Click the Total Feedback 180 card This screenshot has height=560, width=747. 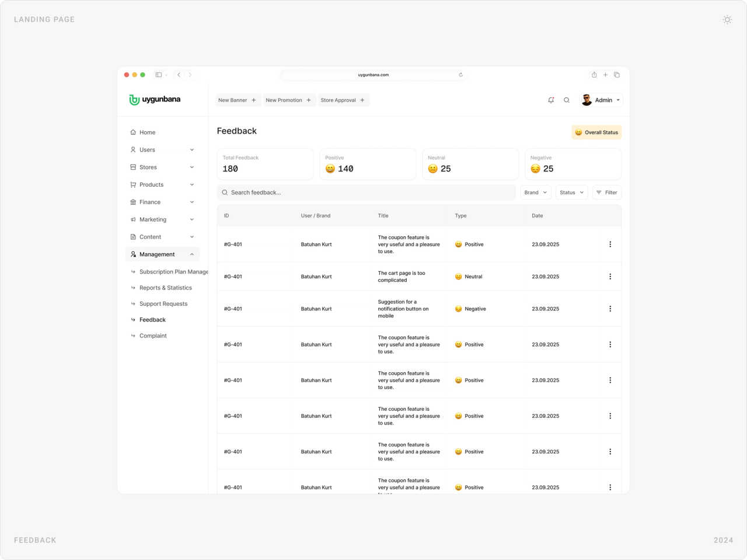point(266,164)
